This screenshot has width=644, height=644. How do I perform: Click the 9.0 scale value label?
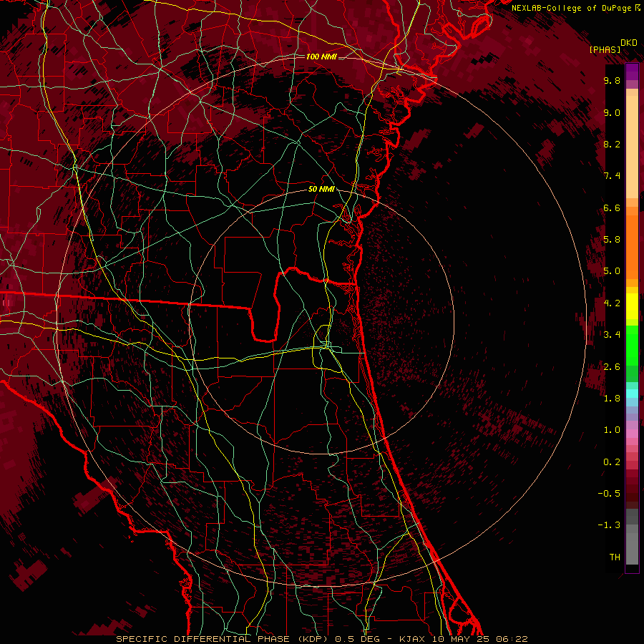click(x=612, y=112)
